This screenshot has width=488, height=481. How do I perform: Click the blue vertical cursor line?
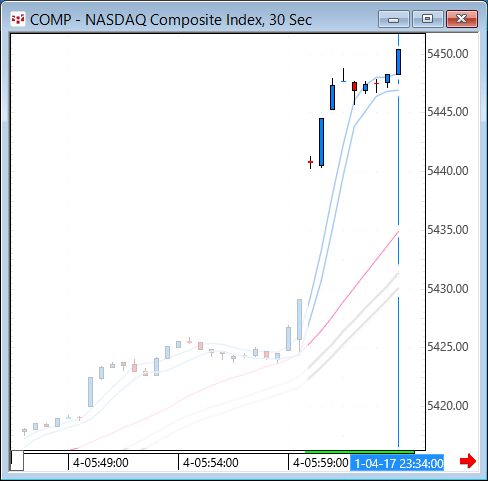tap(398, 200)
